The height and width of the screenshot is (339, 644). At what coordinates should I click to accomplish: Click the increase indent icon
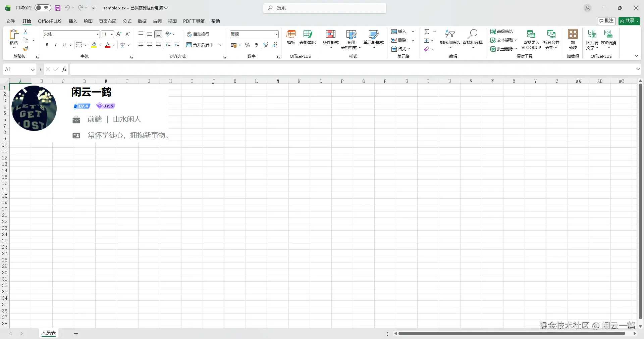pos(177,45)
